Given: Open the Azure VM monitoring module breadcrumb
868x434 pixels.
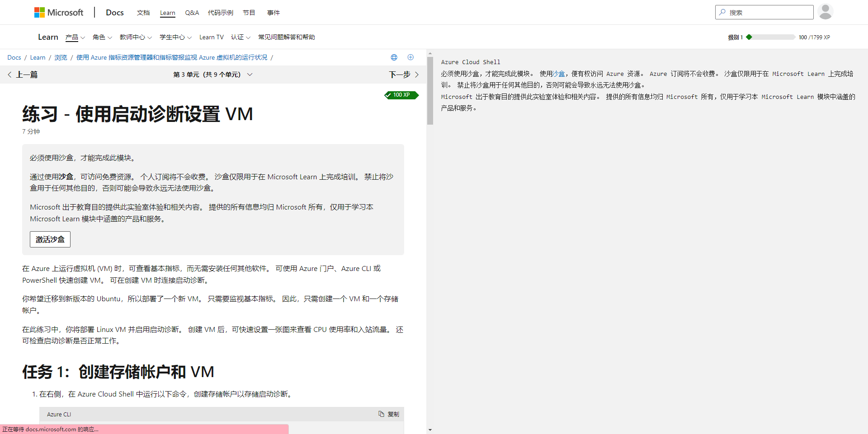Looking at the screenshot, I should click(172, 57).
